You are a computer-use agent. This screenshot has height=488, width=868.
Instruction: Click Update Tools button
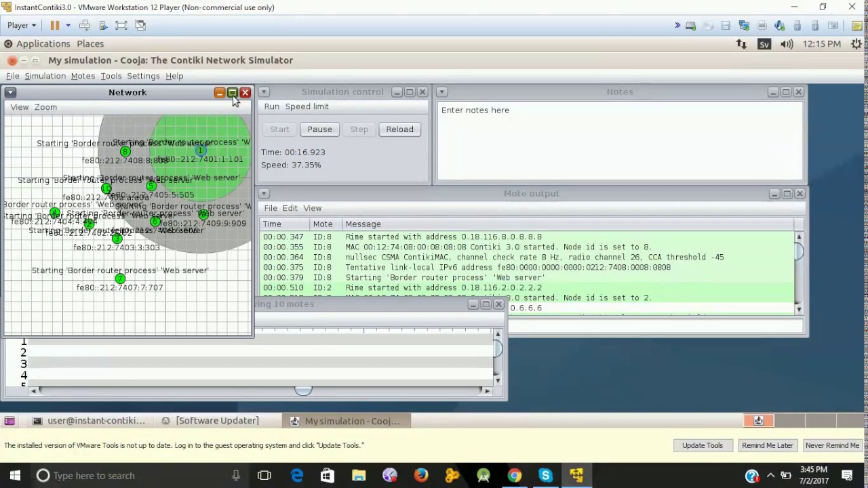(703, 445)
